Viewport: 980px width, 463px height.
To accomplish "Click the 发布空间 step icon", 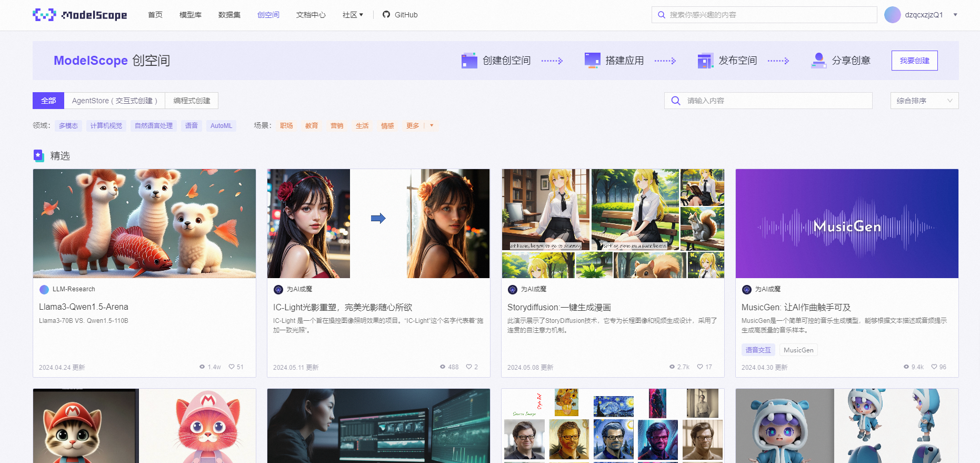I will click(705, 61).
